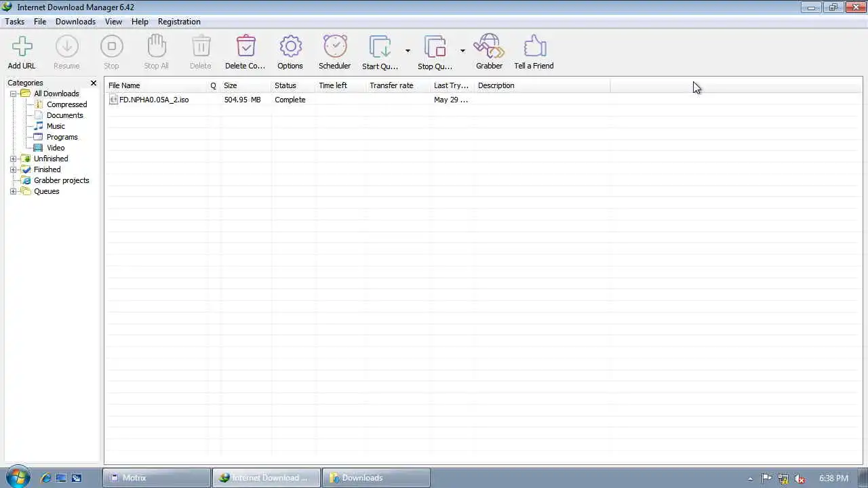Image resolution: width=868 pixels, height=488 pixels.
Task: Open the Downloads menu
Action: (75, 22)
